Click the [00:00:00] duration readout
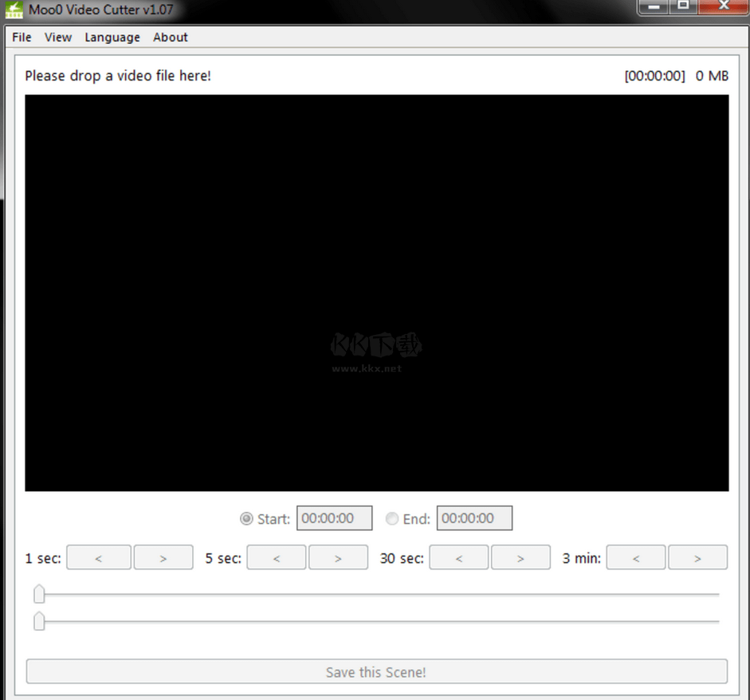Viewport: 750px width, 700px height. 654,76
